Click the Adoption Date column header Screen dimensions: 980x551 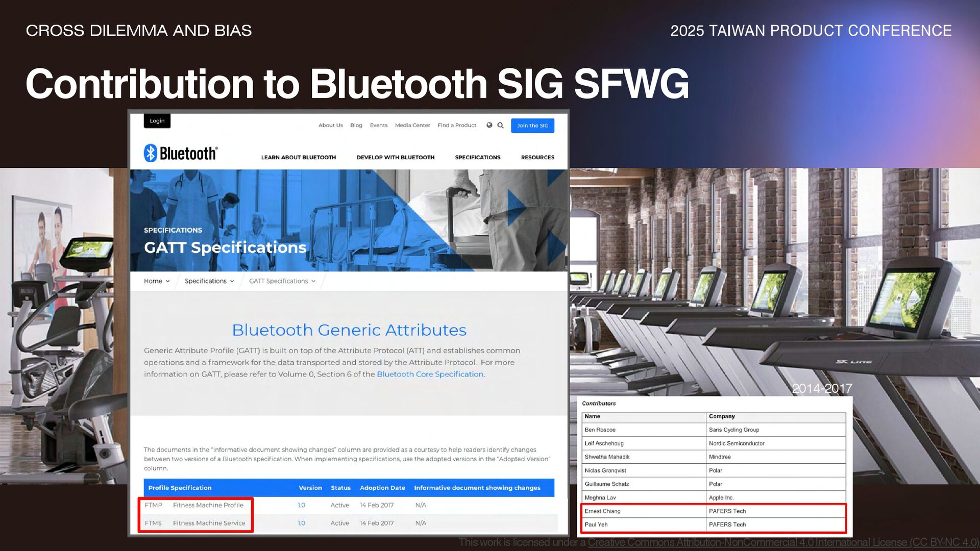click(382, 488)
